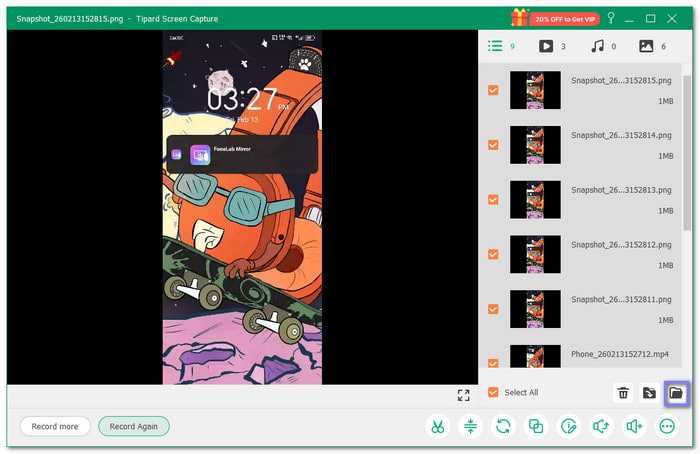Open the output folder icon
Image resolution: width=700 pixels, height=454 pixels.
point(676,393)
